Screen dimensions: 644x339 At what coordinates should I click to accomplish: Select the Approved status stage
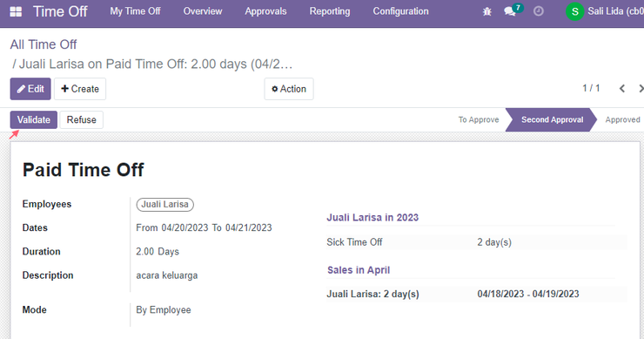(622, 119)
